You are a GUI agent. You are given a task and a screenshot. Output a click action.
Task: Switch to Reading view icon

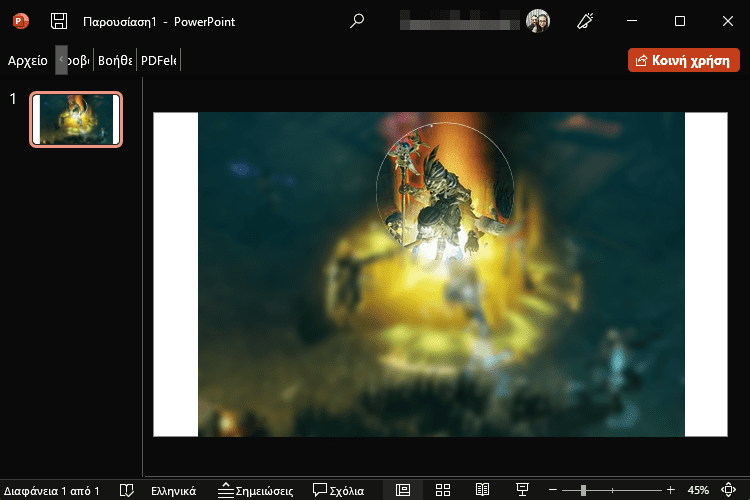pos(482,490)
